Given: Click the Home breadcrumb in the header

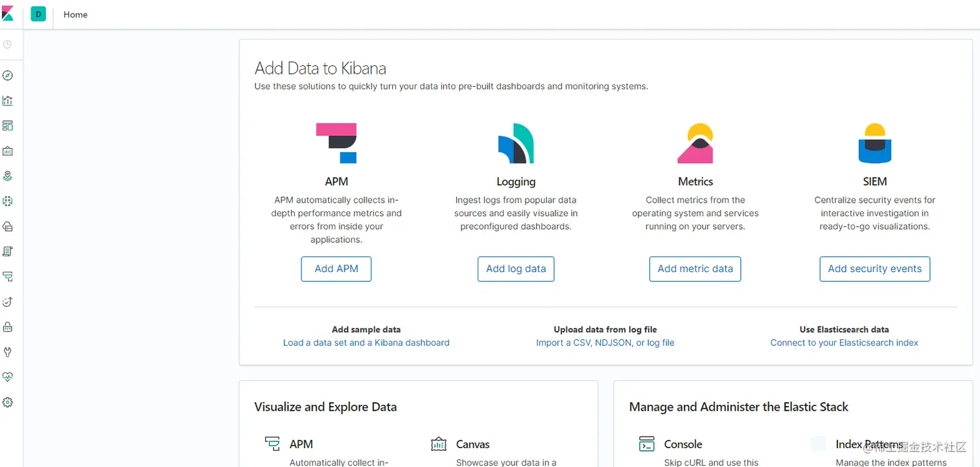Looking at the screenshot, I should (x=75, y=14).
